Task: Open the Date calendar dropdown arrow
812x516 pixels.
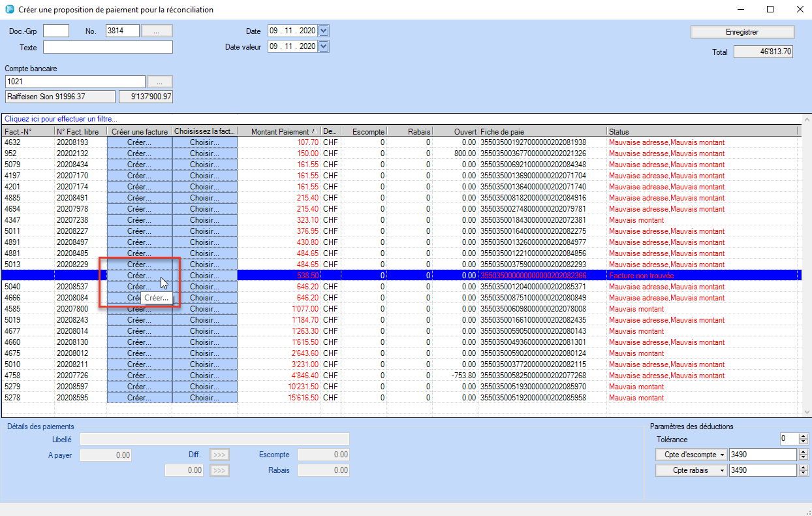Action: pyautogui.click(x=324, y=31)
